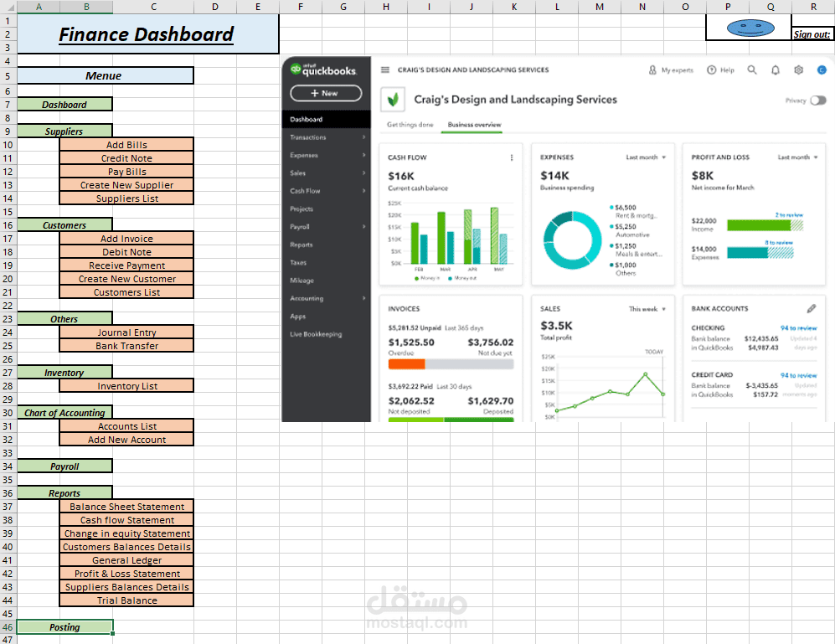Image resolution: width=835 pixels, height=644 pixels.
Task: Click the Receive Payment button
Action: 126,265
